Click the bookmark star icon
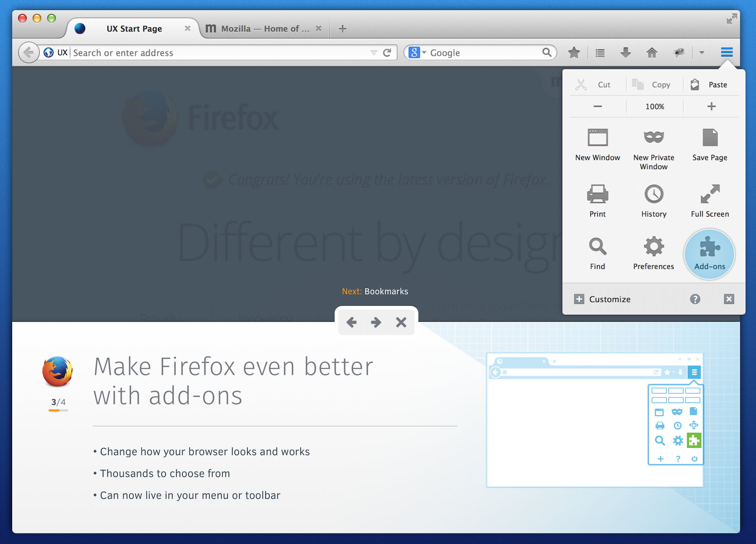Image resolution: width=756 pixels, height=544 pixels. pyautogui.click(x=574, y=53)
